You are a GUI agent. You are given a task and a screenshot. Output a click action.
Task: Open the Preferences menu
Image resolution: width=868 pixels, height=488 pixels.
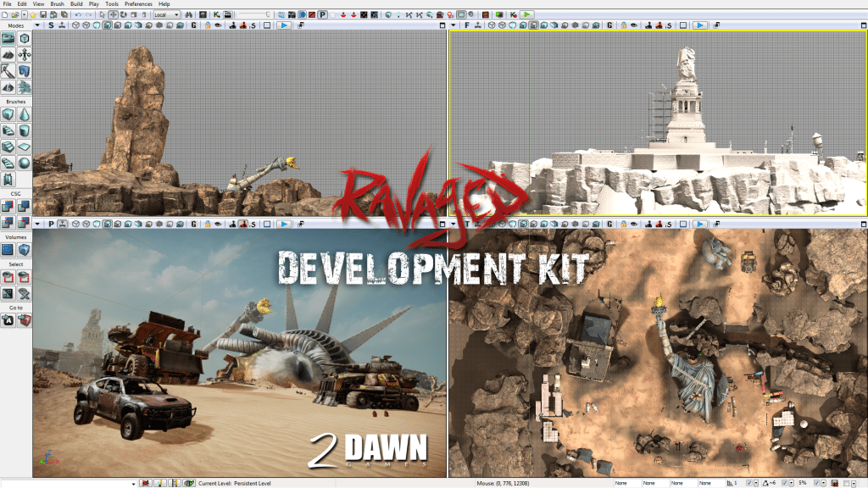click(x=138, y=4)
